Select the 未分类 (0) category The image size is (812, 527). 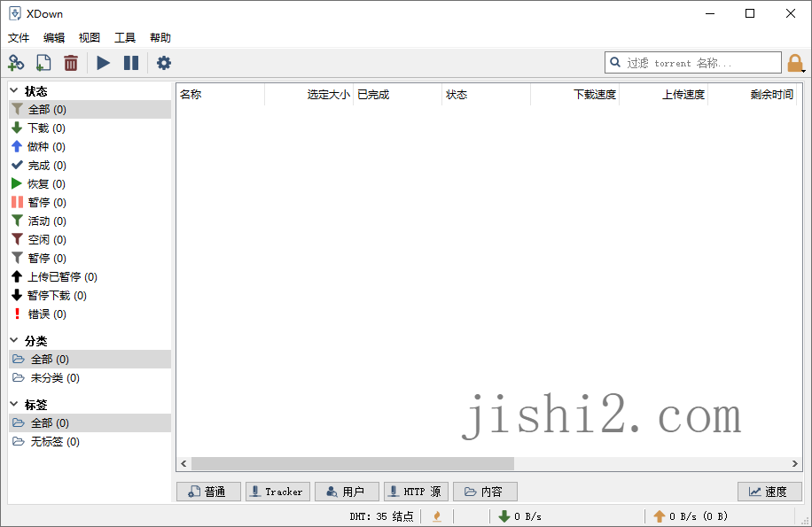point(90,377)
